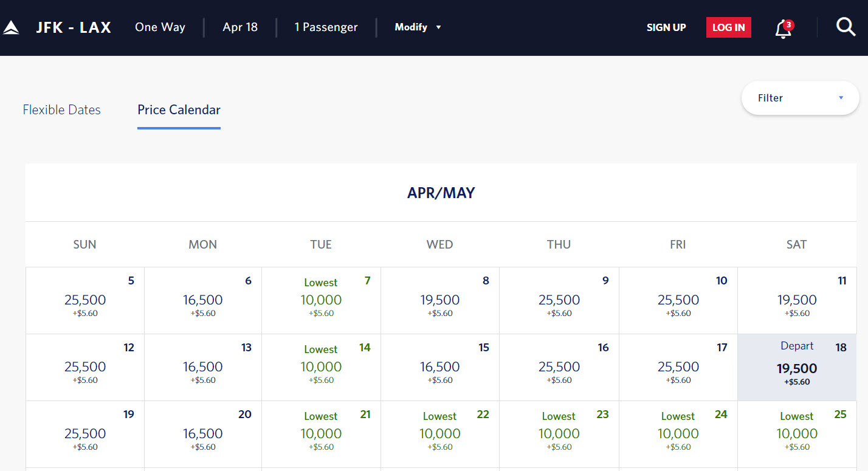The width and height of the screenshot is (868, 471).
Task: Choose April 25 lowest fare cell
Action: (x=796, y=434)
